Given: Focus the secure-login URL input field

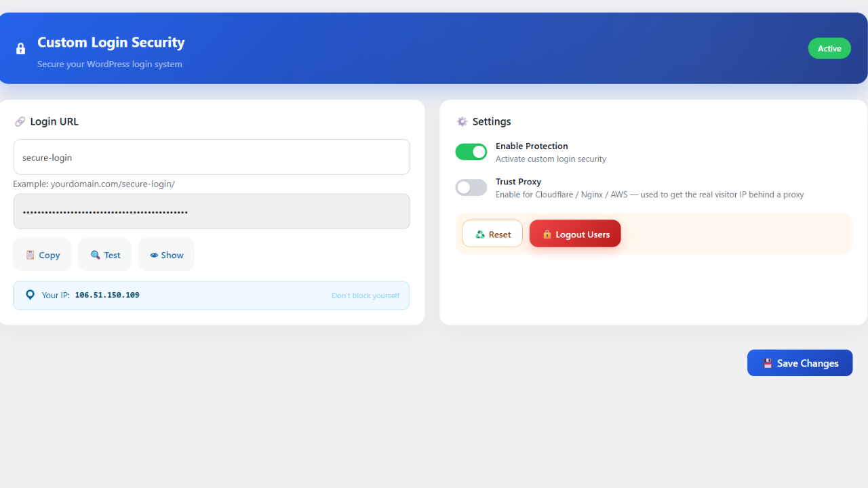Looking at the screenshot, I should click(x=212, y=157).
